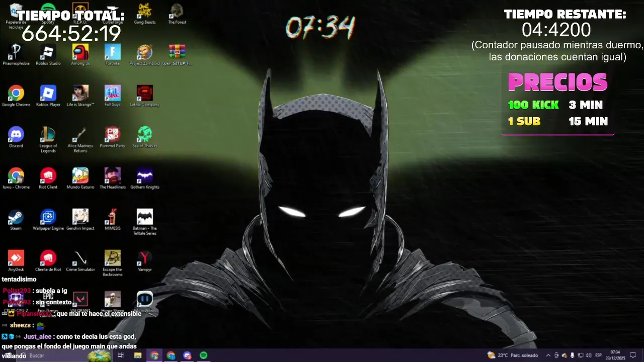This screenshot has width=644, height=362.
Task: Expand the hidden system tray icons chevron
Action: pyautogui.click(x=548, y=355)
